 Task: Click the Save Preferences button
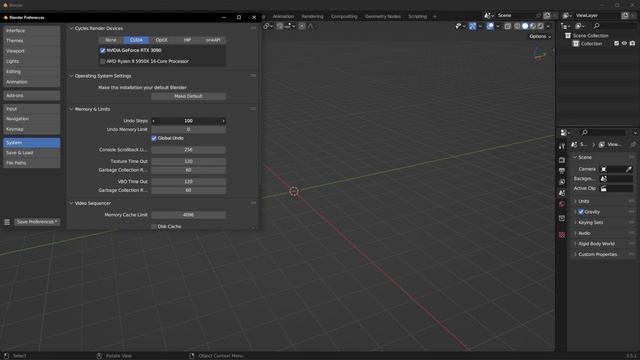click(x=37, y=222)
